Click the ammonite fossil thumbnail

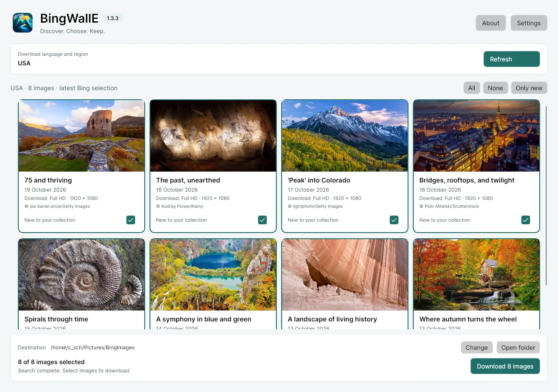click(x=82, y=275)
